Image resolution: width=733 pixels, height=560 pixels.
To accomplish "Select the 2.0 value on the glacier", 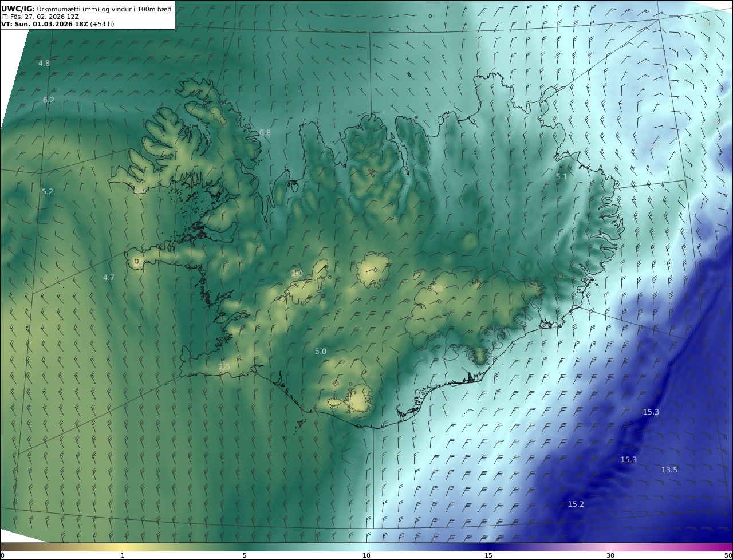I will [x=297, y=273].
